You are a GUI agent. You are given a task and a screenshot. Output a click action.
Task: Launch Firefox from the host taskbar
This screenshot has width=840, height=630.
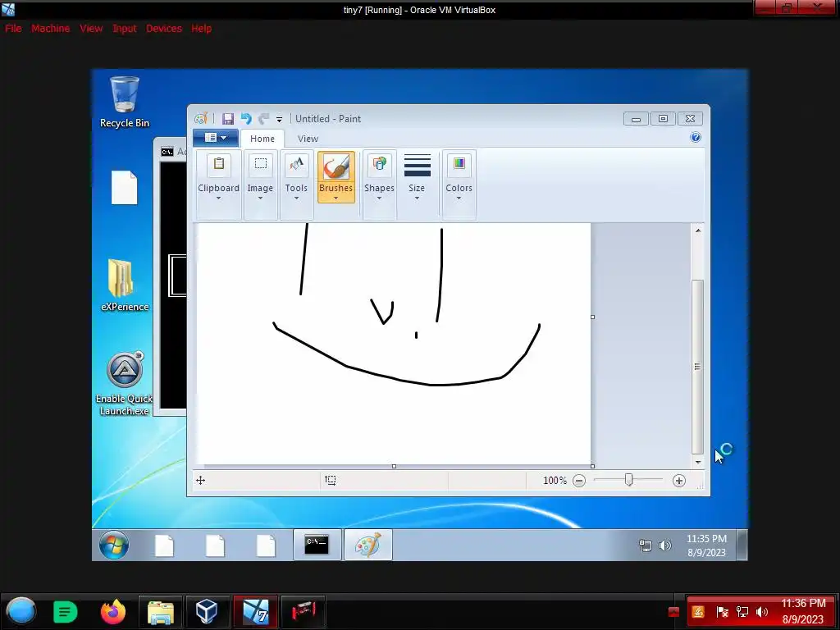pyautogui.click(x=113, y=612)
